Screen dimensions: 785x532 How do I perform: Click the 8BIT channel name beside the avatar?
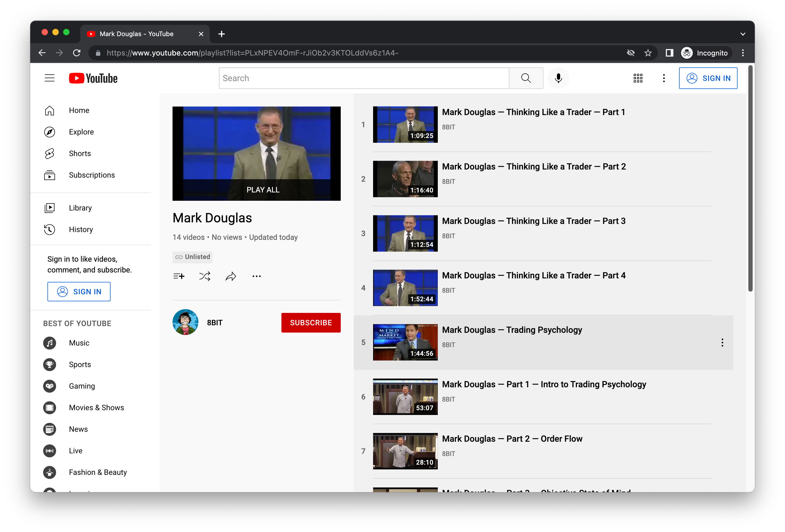[215, 323]
